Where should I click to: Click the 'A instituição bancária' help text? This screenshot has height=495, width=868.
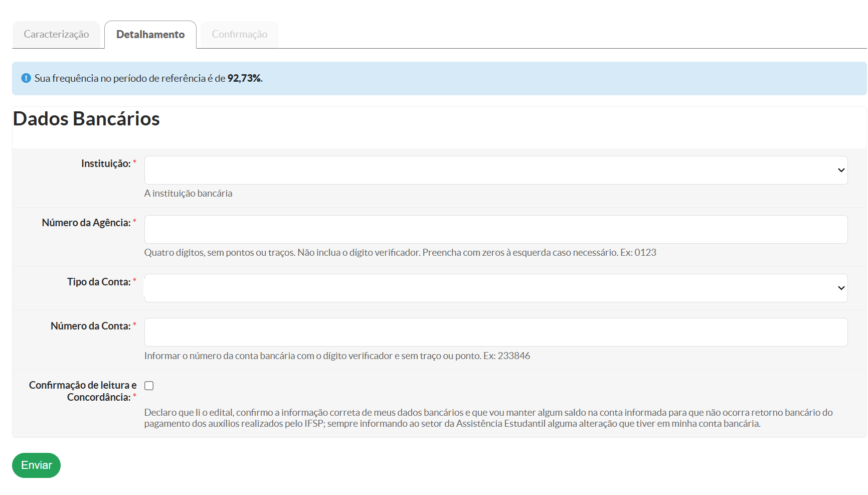pos(188,194)
